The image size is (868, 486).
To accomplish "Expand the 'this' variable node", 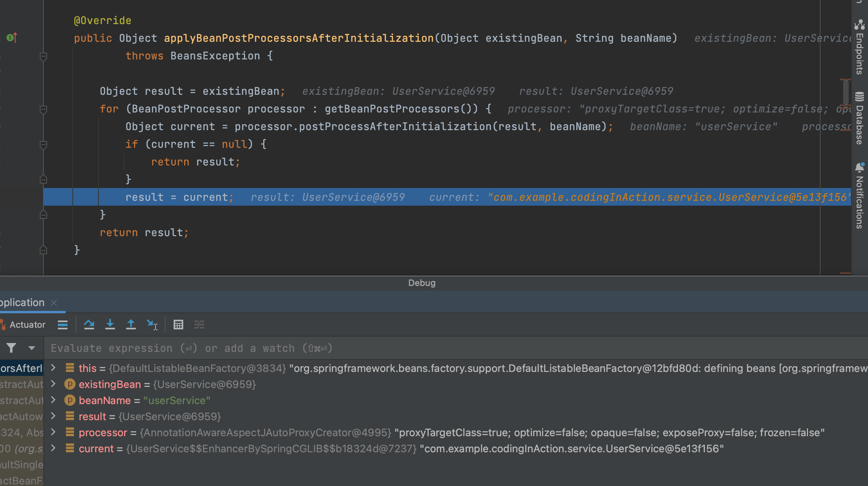I will pyautogui.click(x=53, y=368).
